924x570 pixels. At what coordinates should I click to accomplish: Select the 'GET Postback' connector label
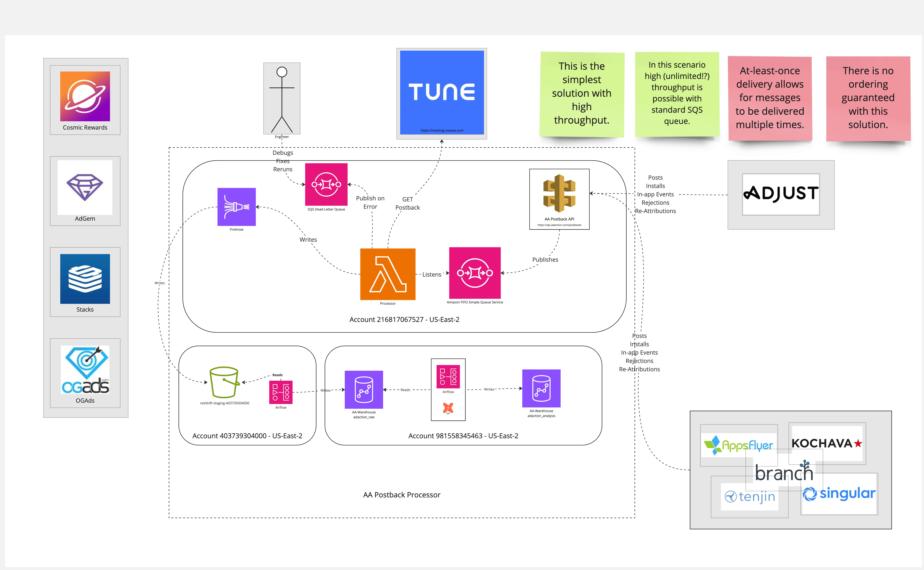click(x=408, y=203)
